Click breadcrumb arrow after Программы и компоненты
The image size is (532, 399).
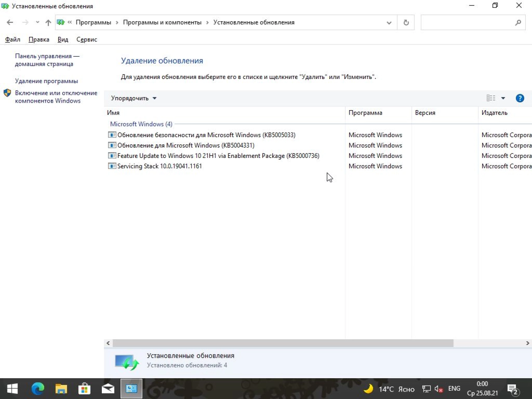[207, 22]
